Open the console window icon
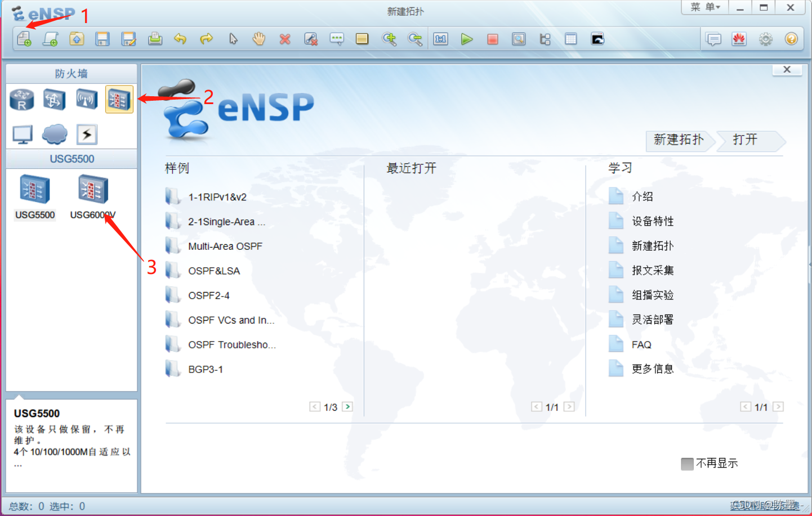 pyautogui.click(x=597, y=39)
